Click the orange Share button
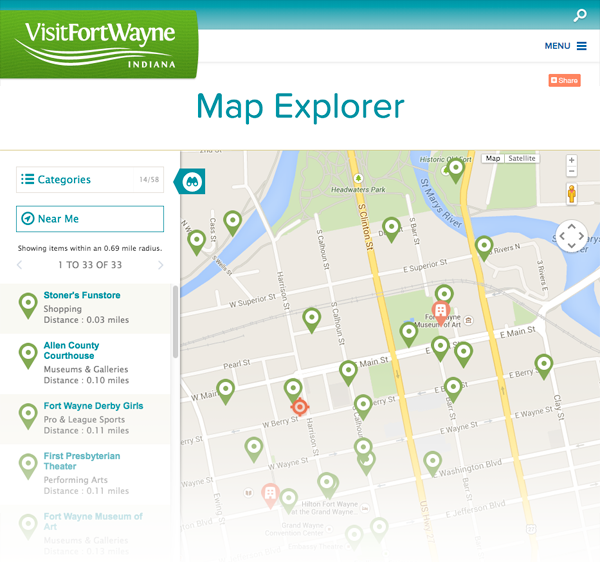 [x=564, y=80]
